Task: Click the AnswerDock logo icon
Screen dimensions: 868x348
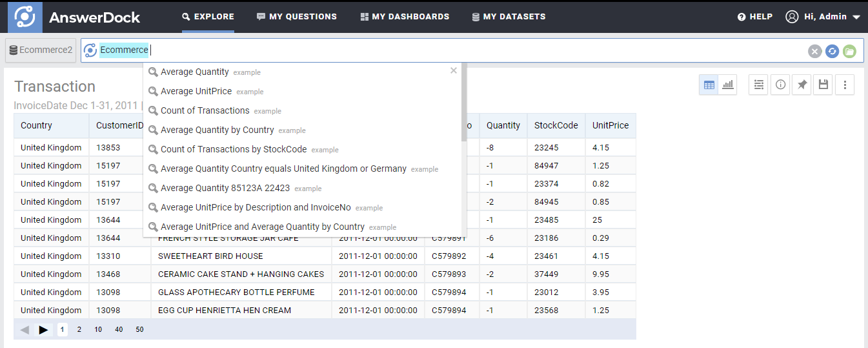Action: pyautogui.click(x=25, y=17)
